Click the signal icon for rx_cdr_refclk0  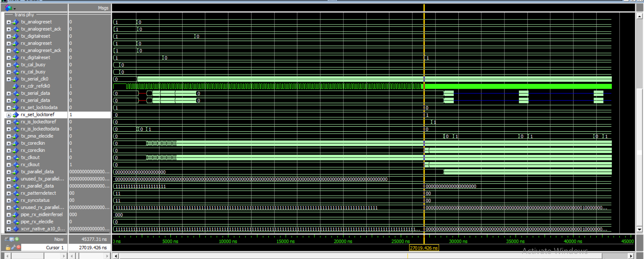point(15,86)
